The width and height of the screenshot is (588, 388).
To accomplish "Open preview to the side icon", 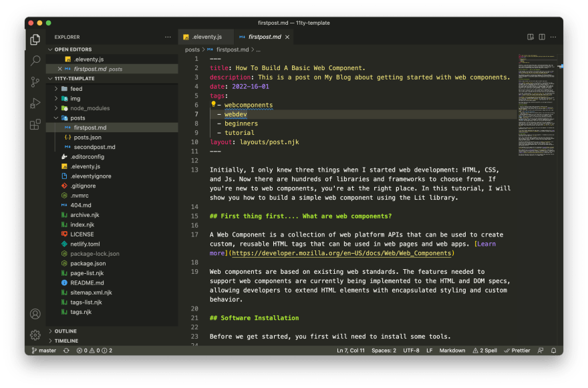I will tap(531, 37).
